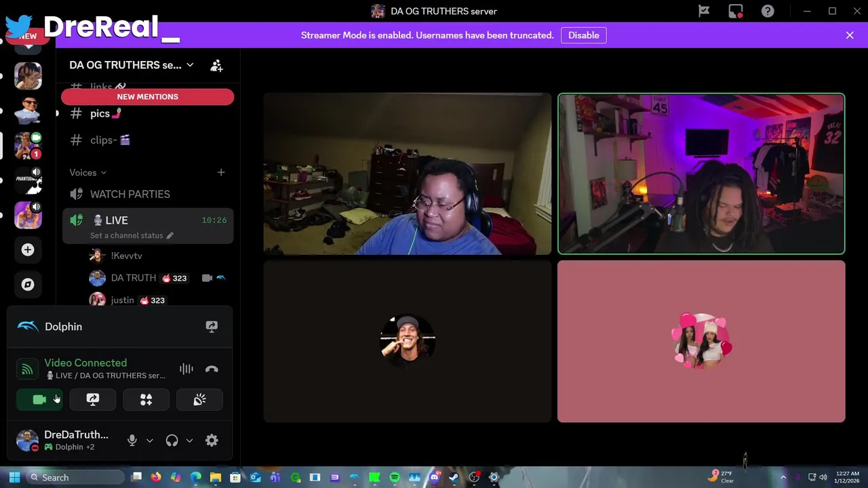Open the Activities launcher button

146,400
